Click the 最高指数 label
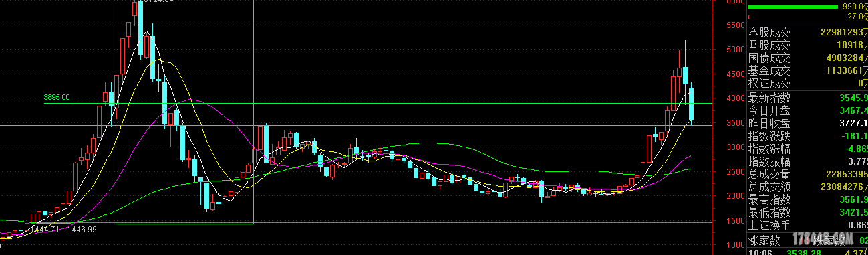The height and width of the screenshot is (255, 868). point(769,199)
